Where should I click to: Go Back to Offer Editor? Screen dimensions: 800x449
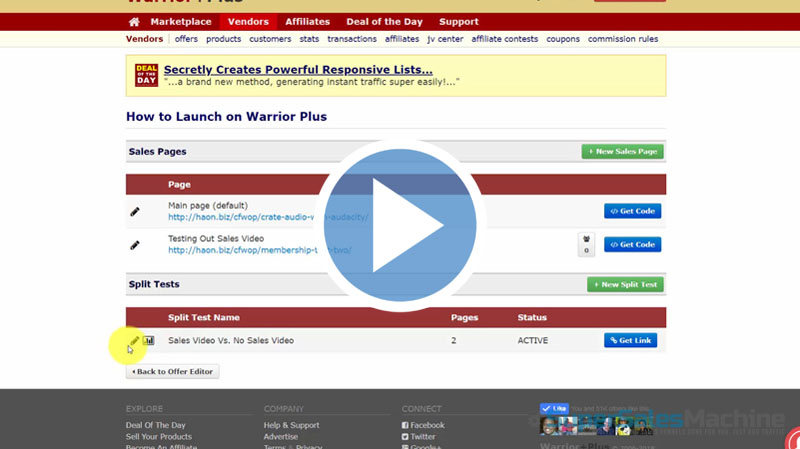click(172, 372)
